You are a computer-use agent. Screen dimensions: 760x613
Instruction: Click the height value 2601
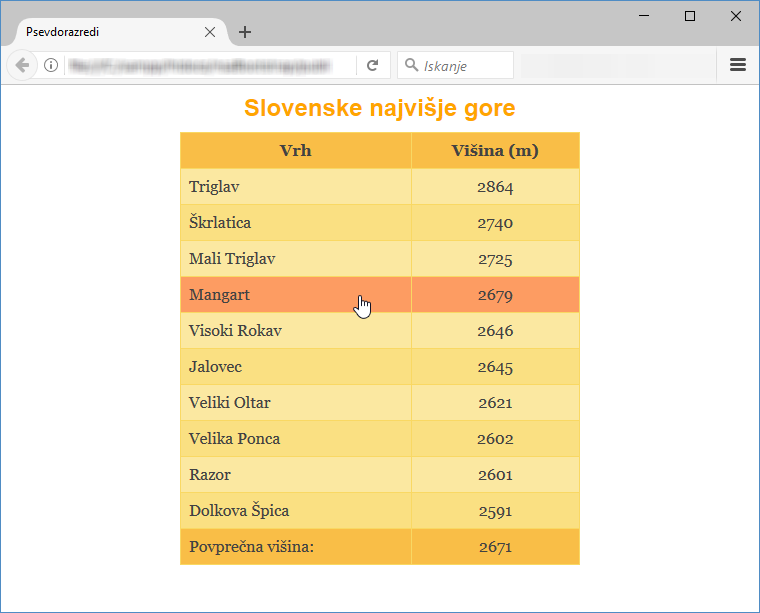495,475
